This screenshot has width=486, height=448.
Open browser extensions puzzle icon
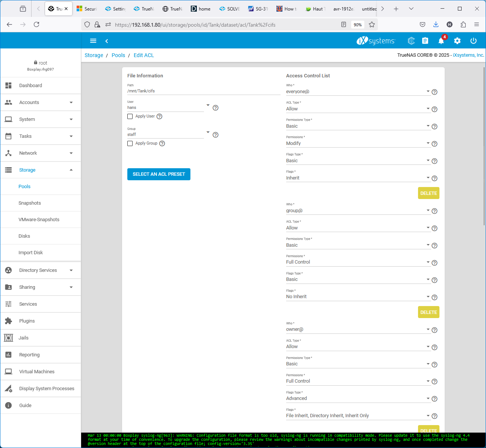tap(463, 24)
